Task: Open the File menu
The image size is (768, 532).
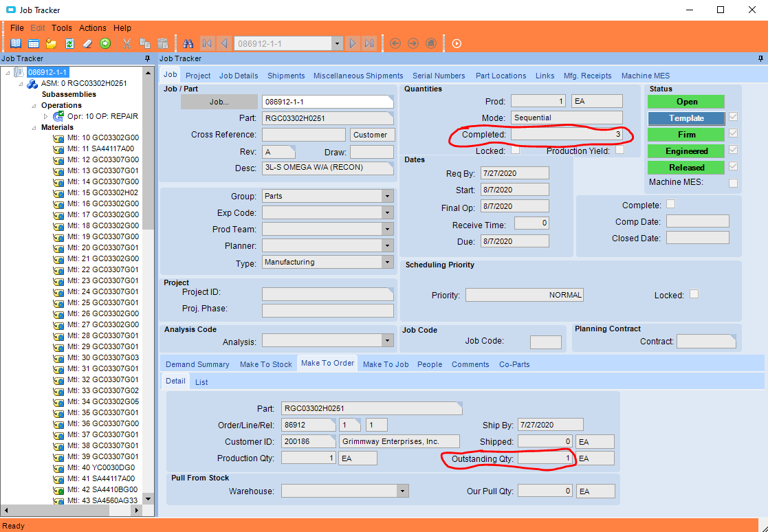Action: tap(17, 28)
